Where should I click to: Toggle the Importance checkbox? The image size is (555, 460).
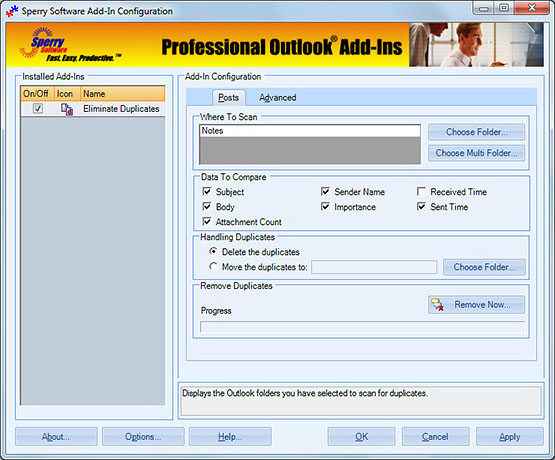tap(325, 206)
